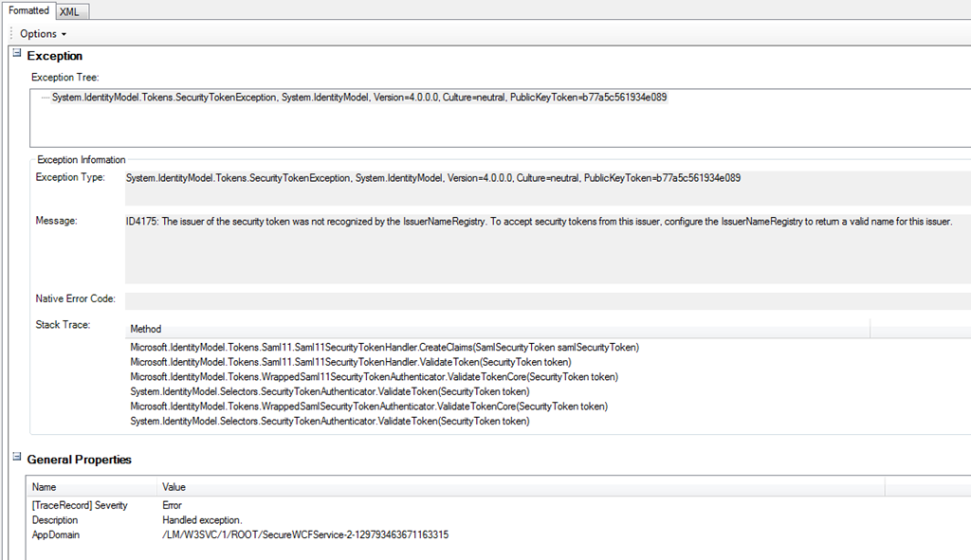This screenshot has height=560, width=971.
Task: Select the AppDomain property row
Action: [x=55, y=535]
